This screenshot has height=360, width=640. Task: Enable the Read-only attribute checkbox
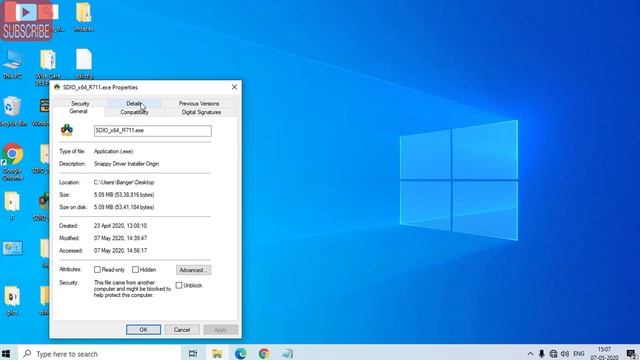point(97,269)
